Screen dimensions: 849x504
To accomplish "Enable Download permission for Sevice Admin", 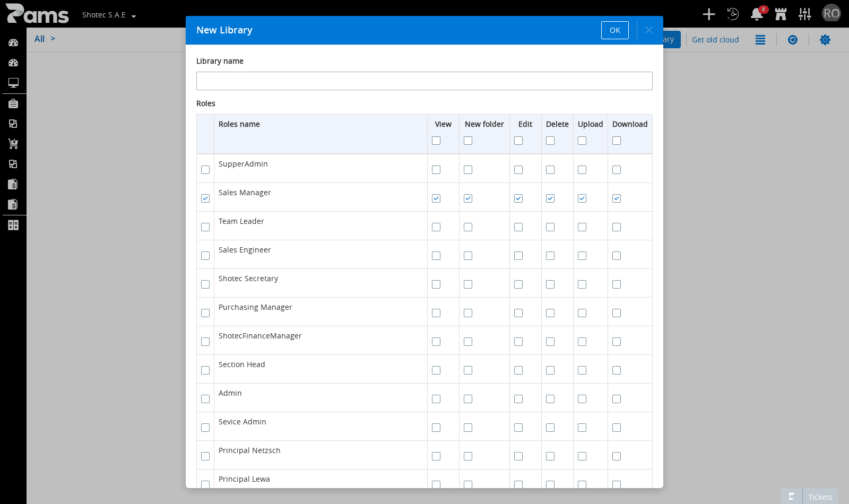I will coord(617,428).
